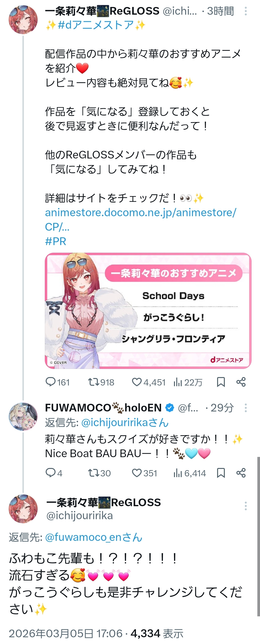This screenshot has width=260, height=644.
Task: View analytics icon showing 22万 views
Action: tap(178, 382)
